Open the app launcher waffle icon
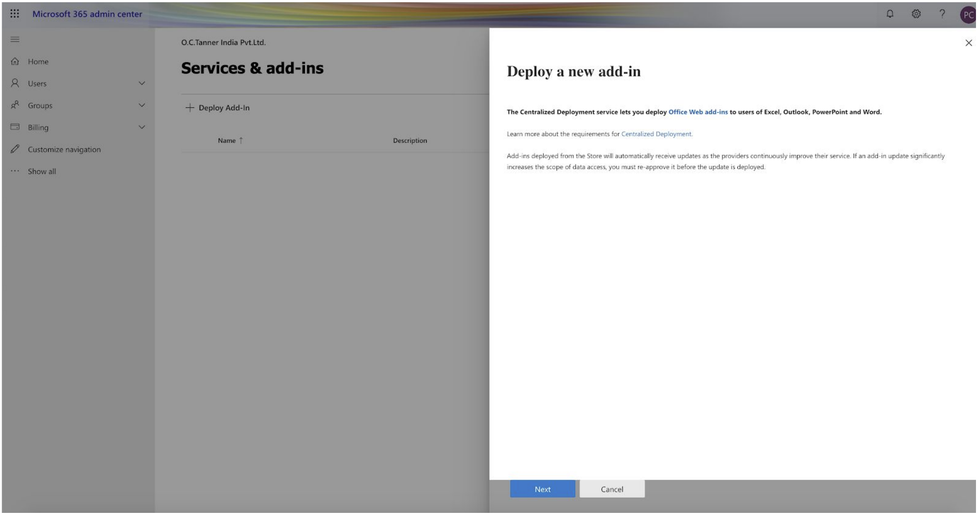980x516 pixels. 15,14
